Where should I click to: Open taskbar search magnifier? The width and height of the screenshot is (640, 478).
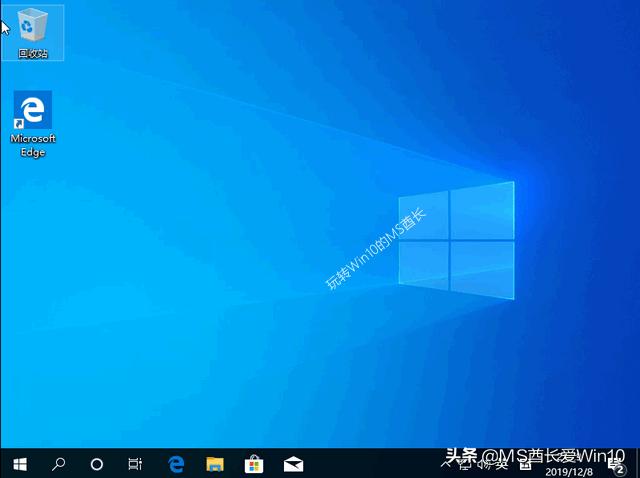point(59,464)
